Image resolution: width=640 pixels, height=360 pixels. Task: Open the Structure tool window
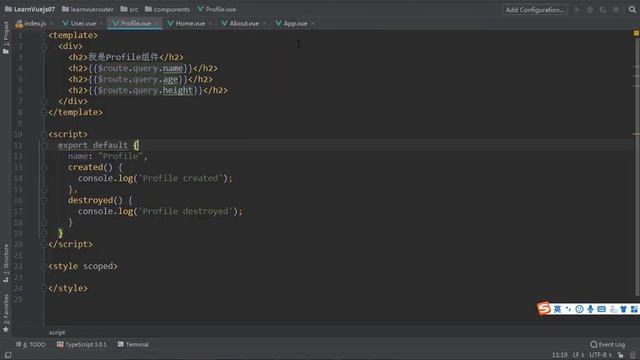point(6,263)
